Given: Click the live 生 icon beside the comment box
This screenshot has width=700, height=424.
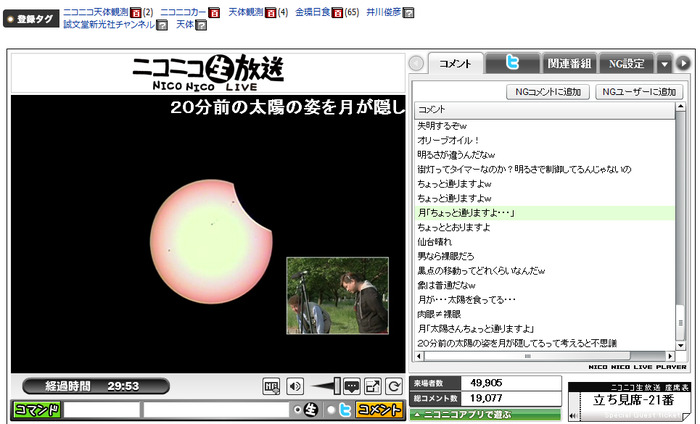Looking at the screenshot, I should (311, 410).
